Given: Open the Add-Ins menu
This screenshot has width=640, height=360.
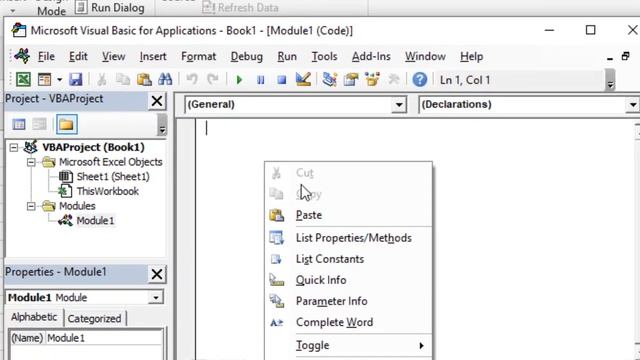Looking at the screenshot, I should point(371,56).
